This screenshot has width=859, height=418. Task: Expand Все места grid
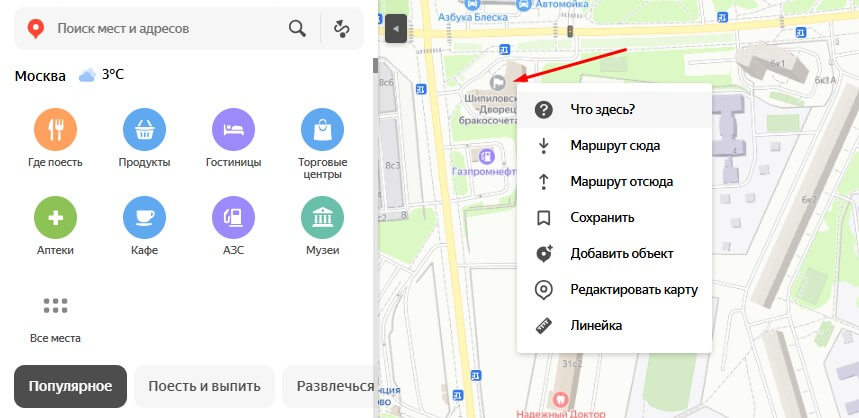tap(55, 306)
